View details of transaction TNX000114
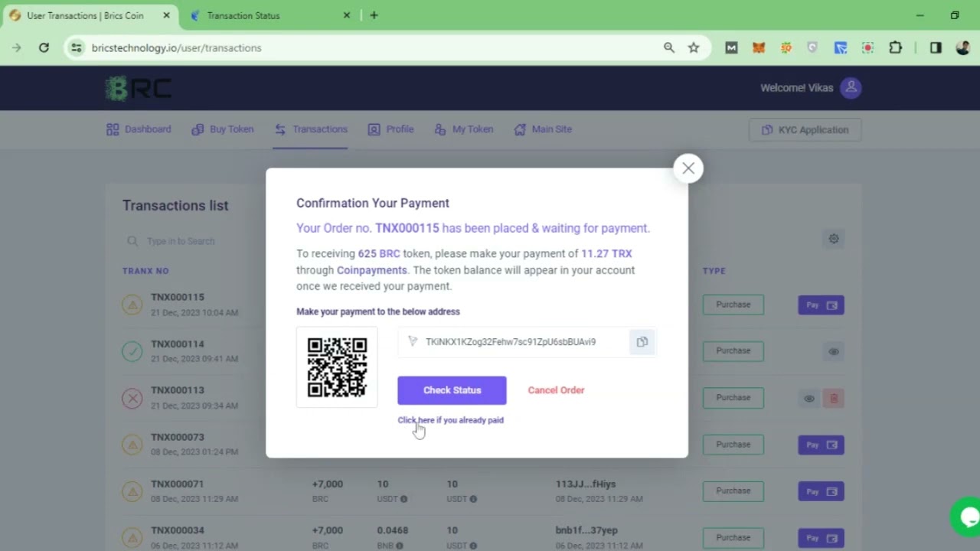 (x=834, y=351)
